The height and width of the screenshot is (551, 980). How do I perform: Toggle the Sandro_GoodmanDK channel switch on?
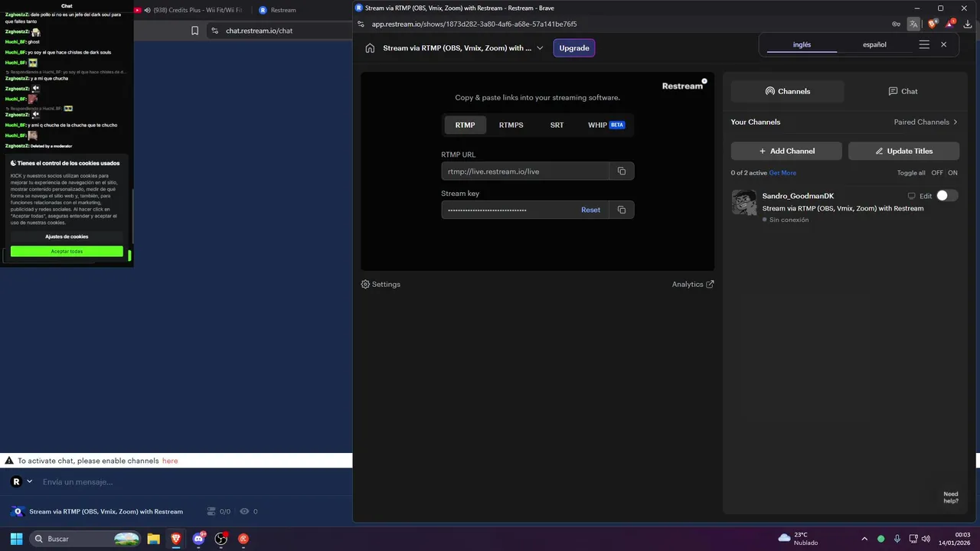947,195
